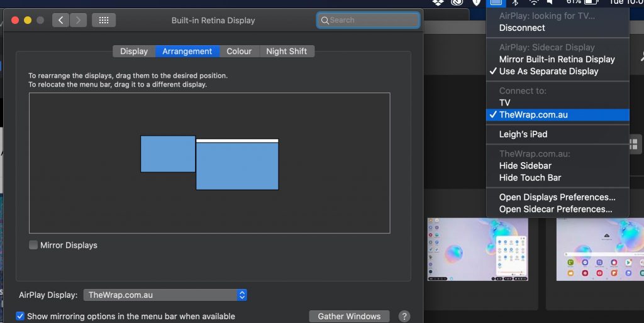Image resolution: width=644 pixels, height=323 pixels.
Task: Open right tablet home screen thumbnail in background window
Action: tap(600, 249)
